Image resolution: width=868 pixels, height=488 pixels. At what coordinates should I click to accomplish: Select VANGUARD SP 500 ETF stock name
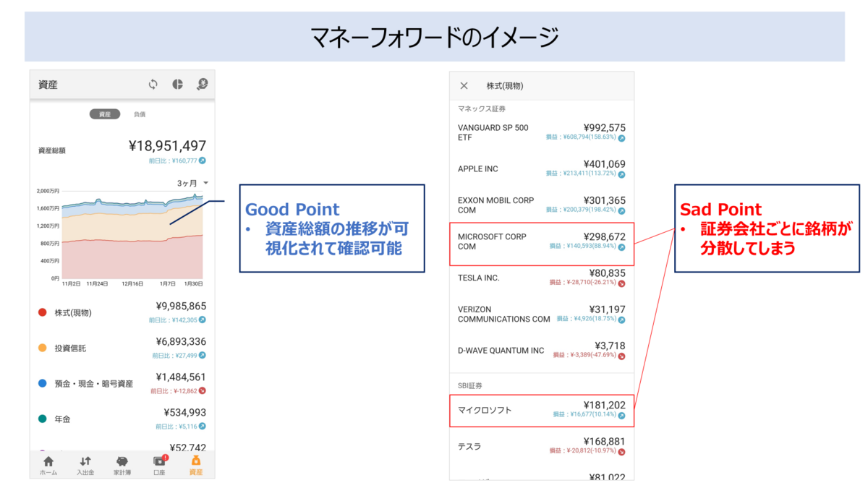[493, 132]
